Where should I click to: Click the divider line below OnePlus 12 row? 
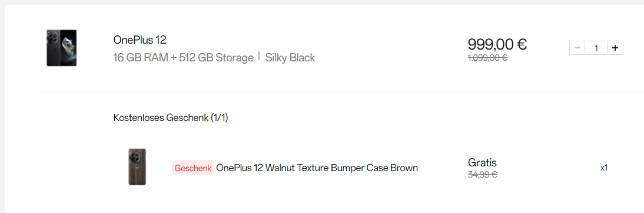(341, 91)
